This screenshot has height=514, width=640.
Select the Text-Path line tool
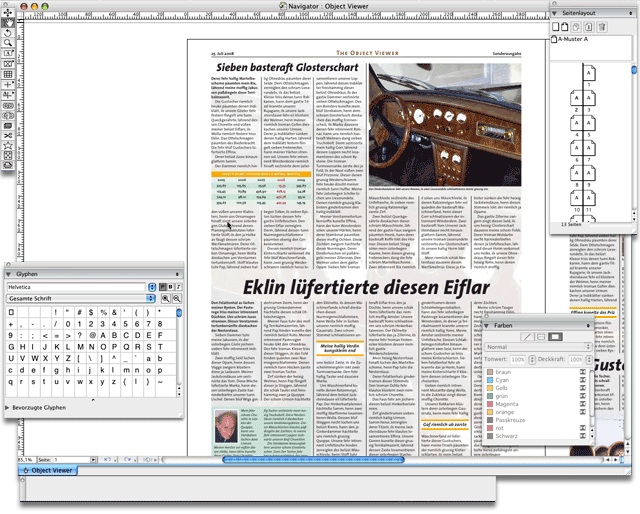(8, 95)
